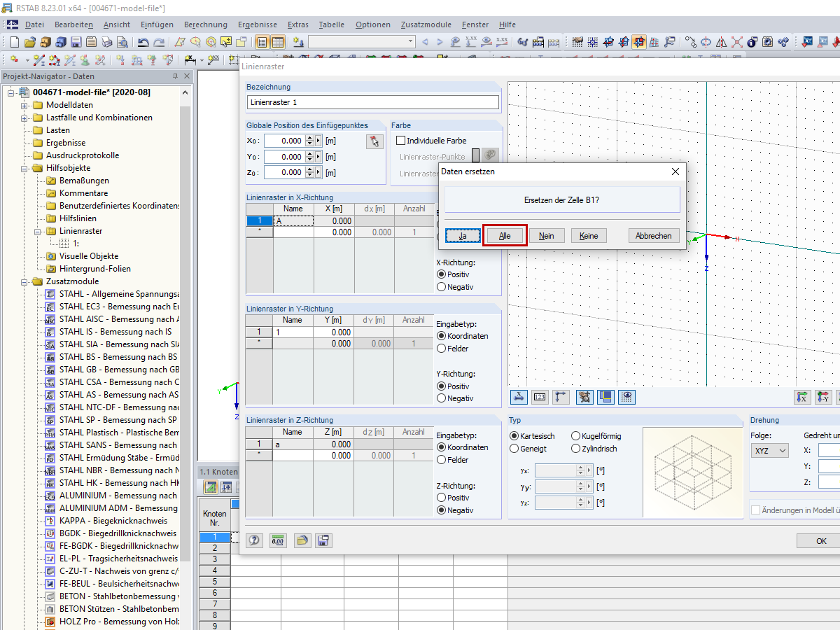This screenshot has width=840, height=630.
Task: Click the printer icon in toolbar
Action: pos(106,42)
